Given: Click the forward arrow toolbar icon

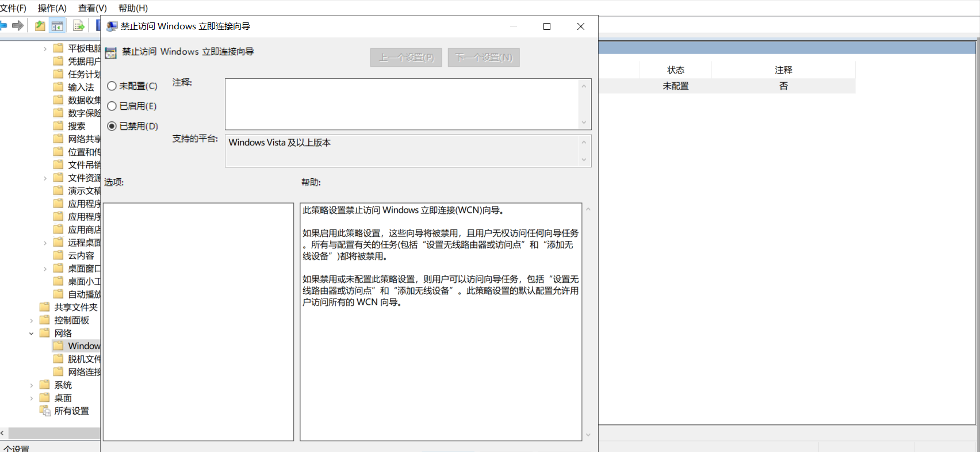Looking at the screenshot, I should click(x=18, y=25).
